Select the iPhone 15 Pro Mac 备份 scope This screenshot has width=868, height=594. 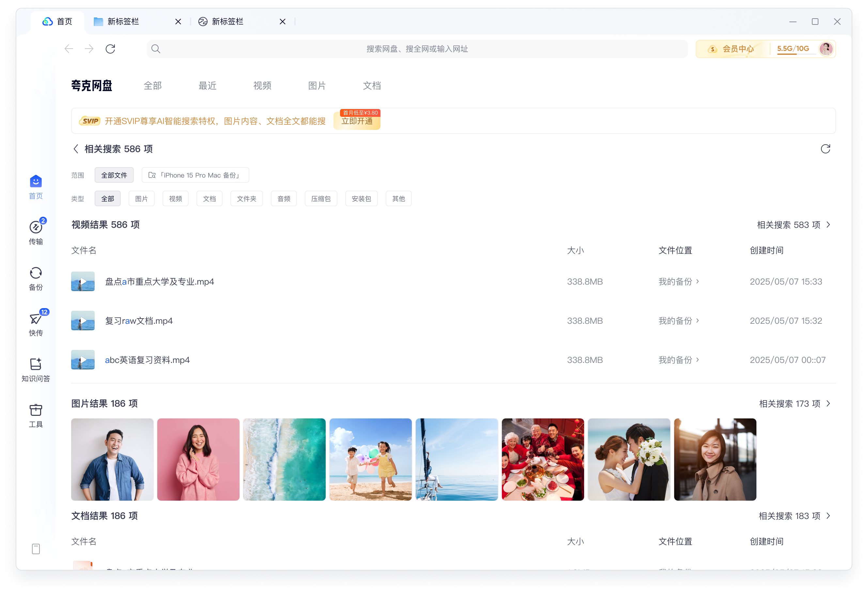click(x=195, y=175)
